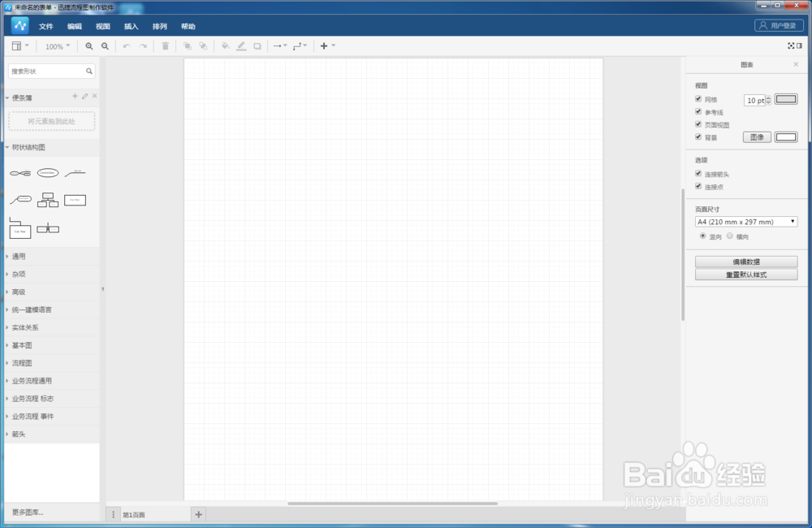The image size is (812, 528).
Task: Expand the 通用 shape library
Action: coord(52,257)
